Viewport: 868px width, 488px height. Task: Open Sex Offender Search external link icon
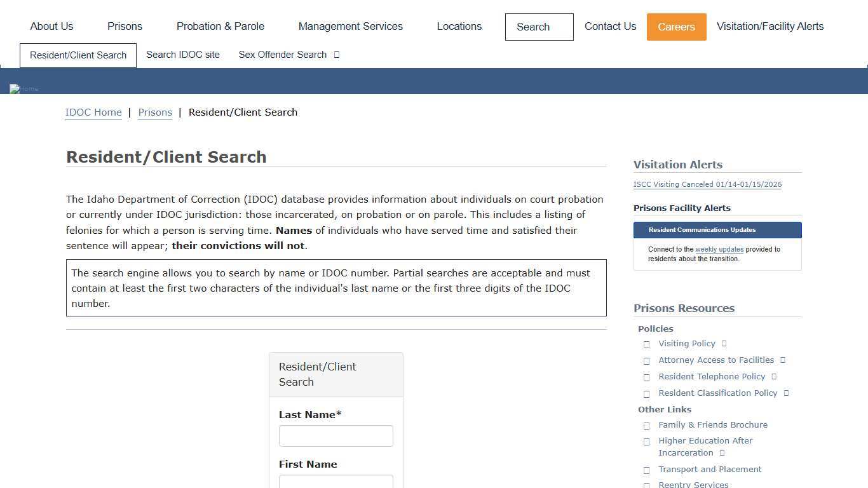337,55
